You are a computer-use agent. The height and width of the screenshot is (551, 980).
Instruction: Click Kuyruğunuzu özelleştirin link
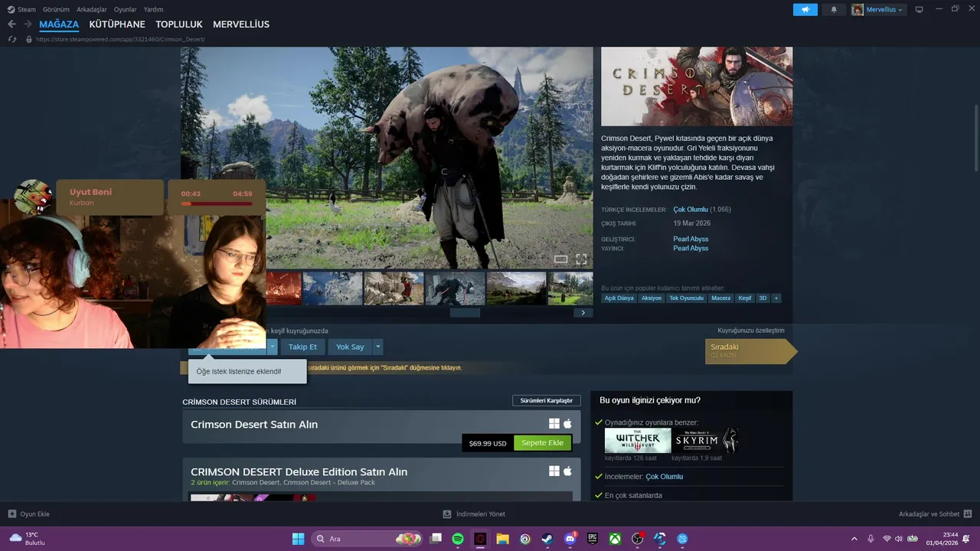pos(750,331)
